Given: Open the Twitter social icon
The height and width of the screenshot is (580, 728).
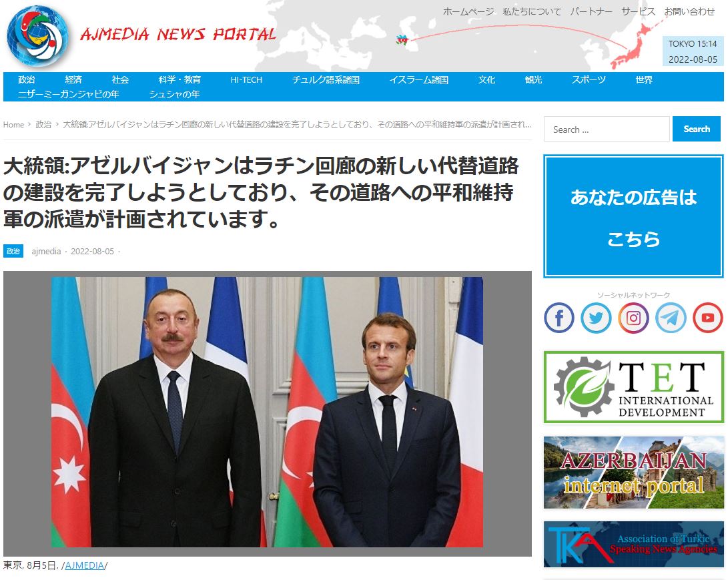Looking at the screenshot, I should coord(596,318).
